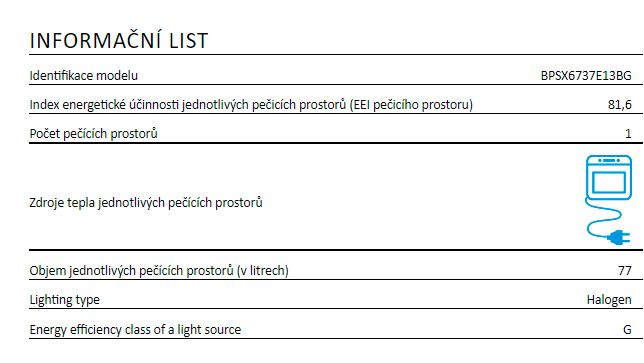Select the Lighting type label

(x=64, y=300)
